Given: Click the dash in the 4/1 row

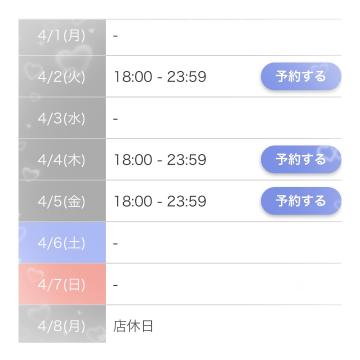Looking at the screenshot, I should coord(115,36).
